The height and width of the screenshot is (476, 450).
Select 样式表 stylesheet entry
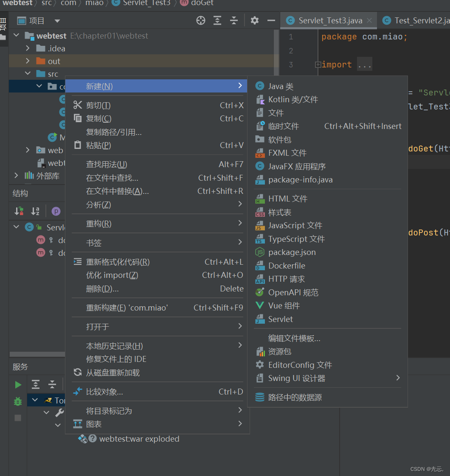point(328,212)
